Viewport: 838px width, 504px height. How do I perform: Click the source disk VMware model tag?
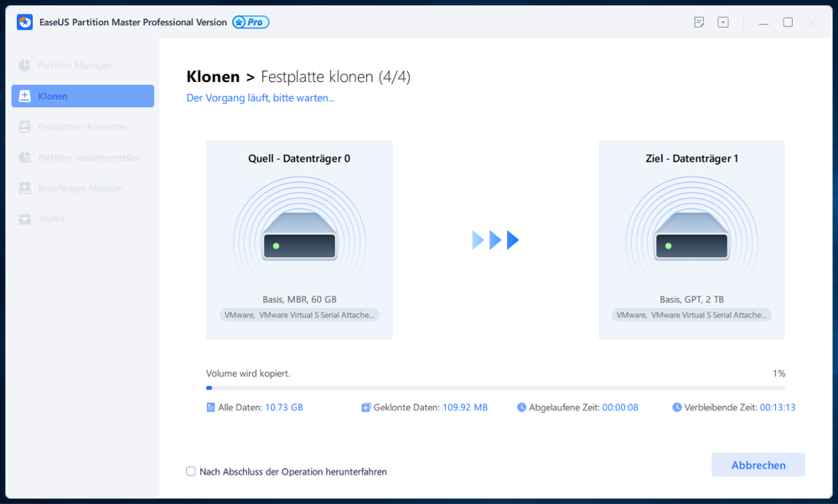pos(299,315)
